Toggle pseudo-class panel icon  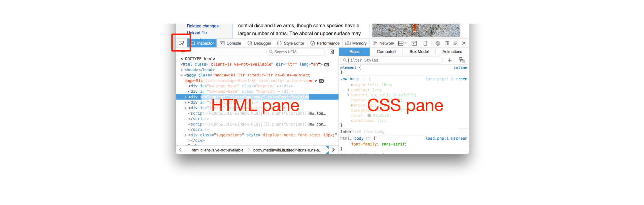[462, 60]
